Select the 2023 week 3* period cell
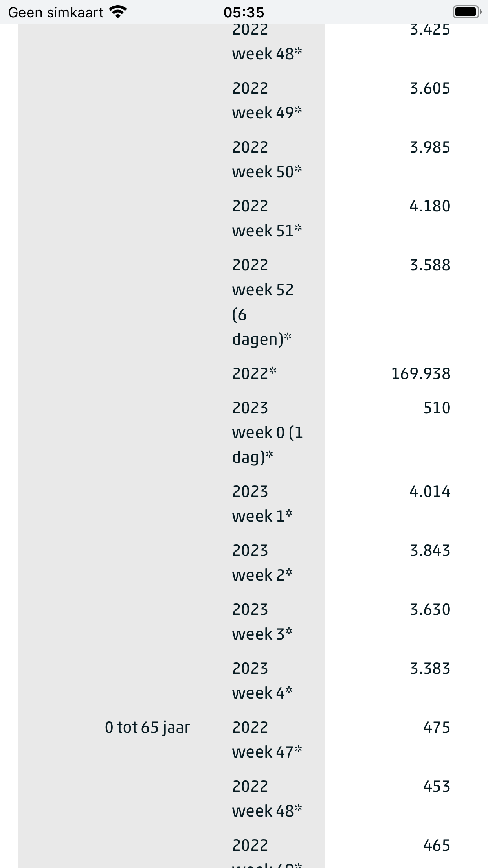This screenshot has height=868, width=488. [262, 622]
